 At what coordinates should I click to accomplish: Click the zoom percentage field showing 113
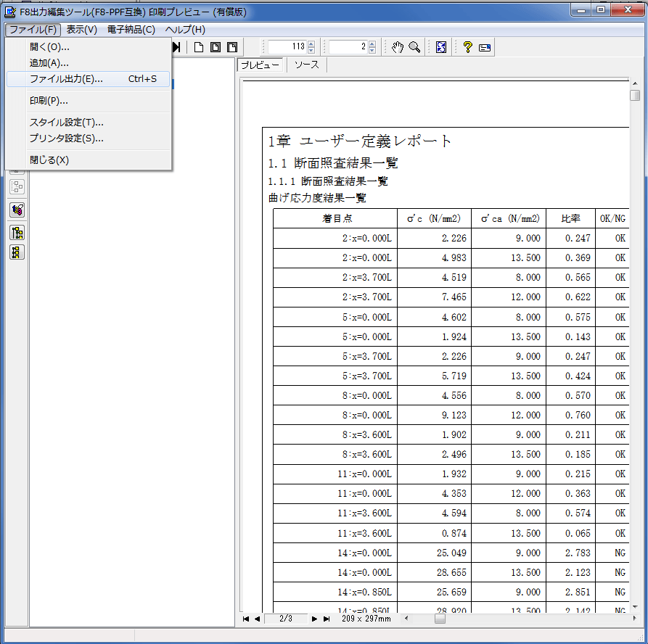pyautogui.click(x=287, y=46)
